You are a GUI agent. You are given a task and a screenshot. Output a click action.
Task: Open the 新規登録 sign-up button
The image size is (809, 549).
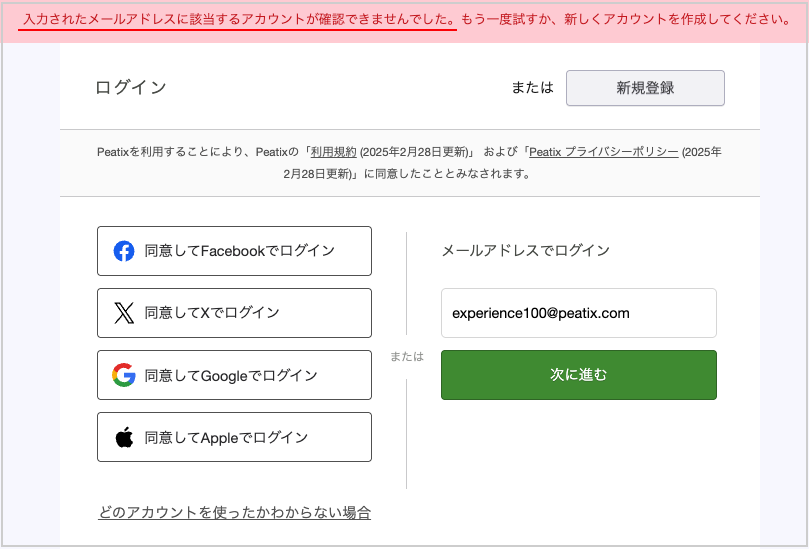645,88
